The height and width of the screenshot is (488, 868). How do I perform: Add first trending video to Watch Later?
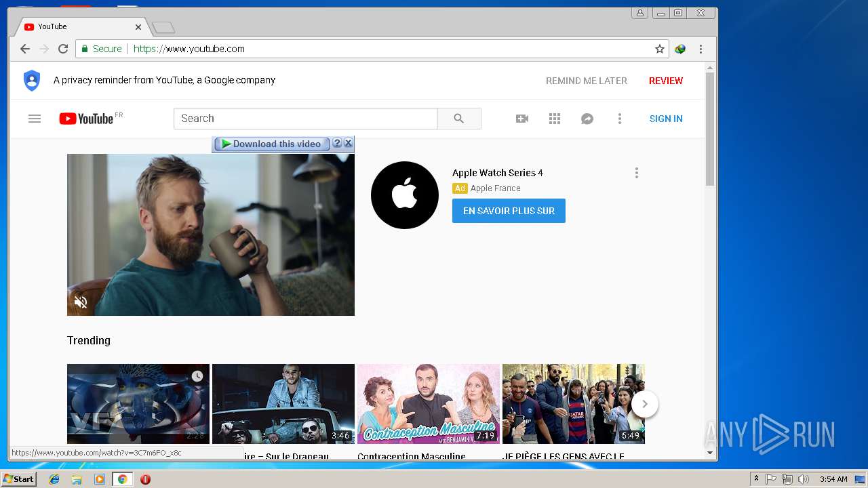[197, 376]
